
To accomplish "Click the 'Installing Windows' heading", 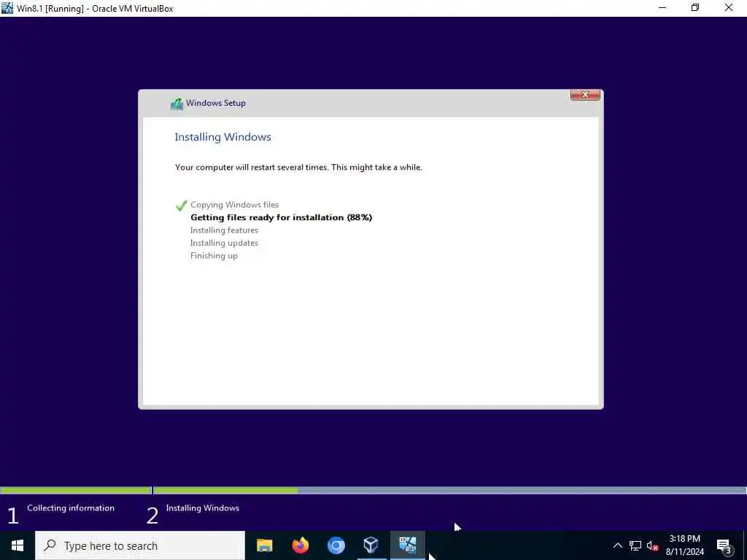I will coord(222,137).
